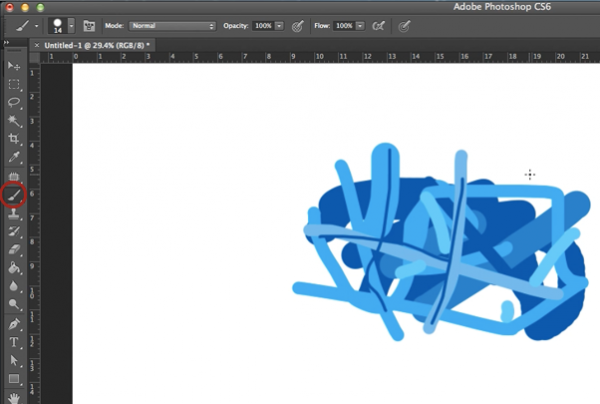Pick the Lasso tool
Screen dimensions: 600x404
tap(14, 102)
